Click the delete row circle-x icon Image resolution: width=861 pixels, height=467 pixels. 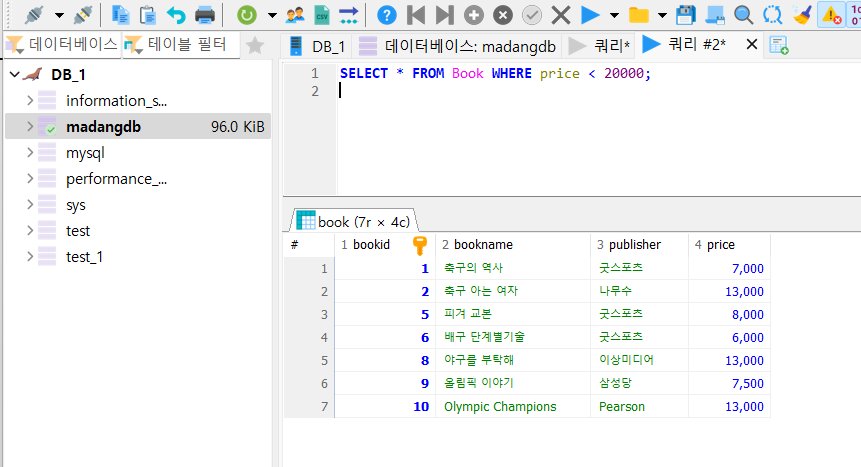pyautogui.click(x=502, y=15)
